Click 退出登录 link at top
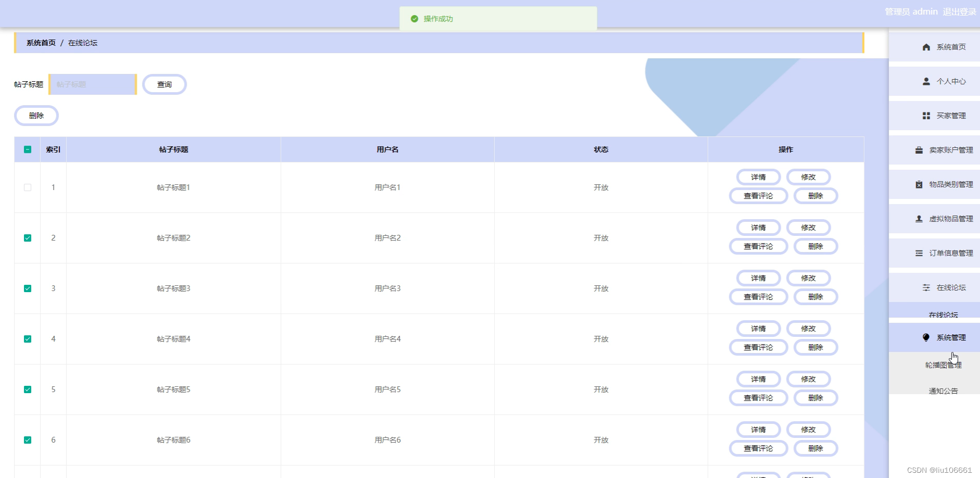Viewport: 980px width, 478px height. [959, 11]
